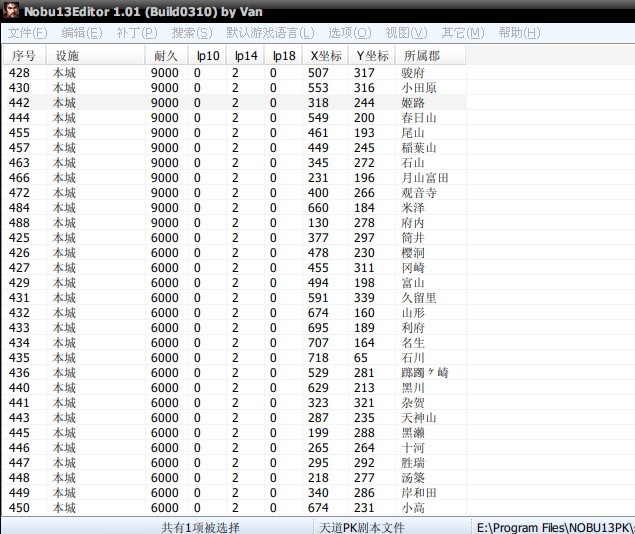Click 天神山 county cell
This screenshot has height=534, width=635.
tap(419, 417)
